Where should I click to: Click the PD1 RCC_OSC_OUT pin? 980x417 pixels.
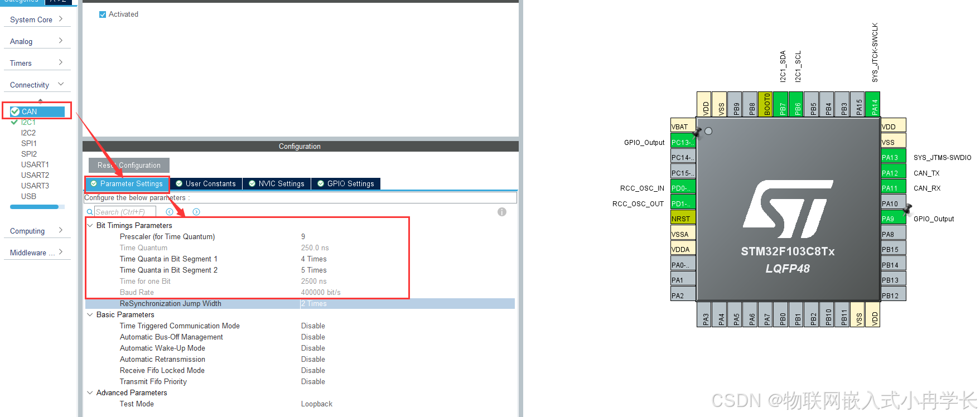(x=683, y=203)
